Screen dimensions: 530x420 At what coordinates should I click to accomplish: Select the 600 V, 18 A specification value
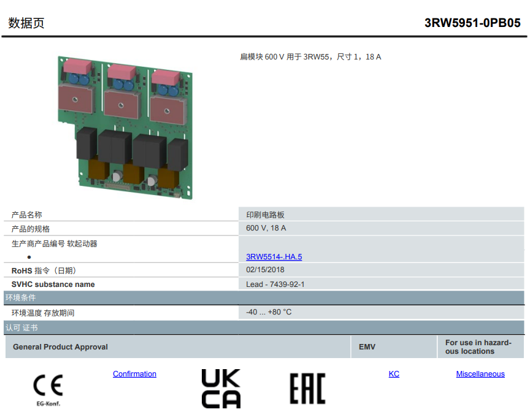pyautogui.click(x=266, y=228)
